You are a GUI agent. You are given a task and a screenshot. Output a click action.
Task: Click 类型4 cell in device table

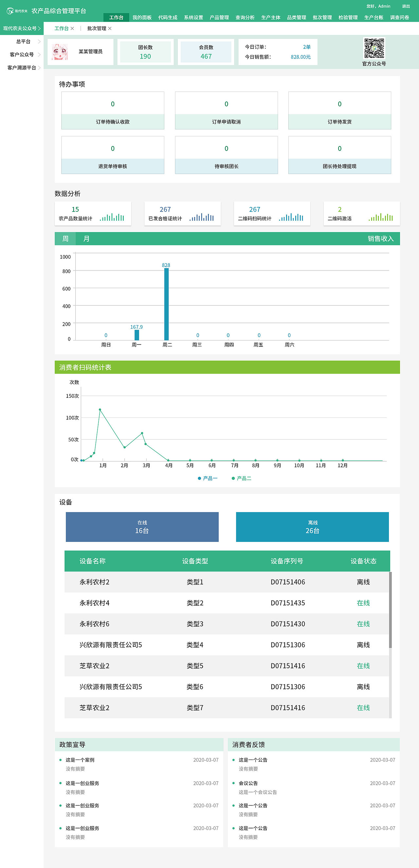(195, 645)
